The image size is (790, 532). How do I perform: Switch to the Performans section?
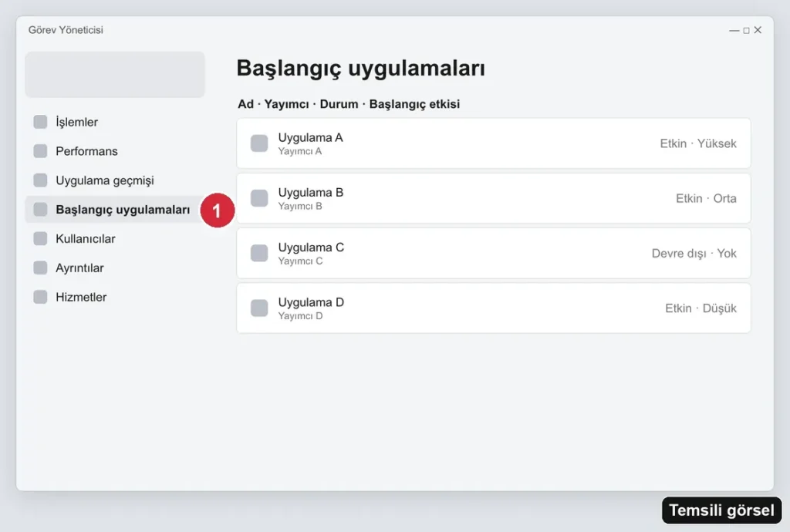(115, 151)
